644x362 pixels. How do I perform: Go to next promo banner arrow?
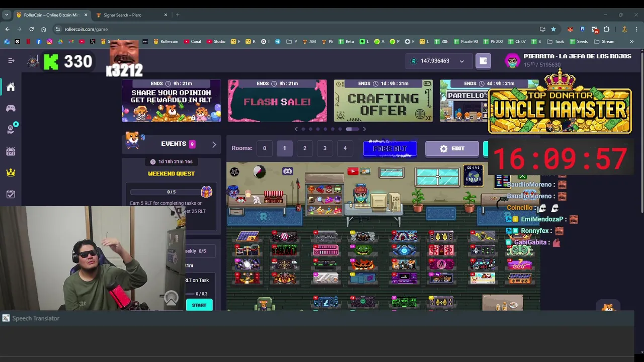click(364, 129)
